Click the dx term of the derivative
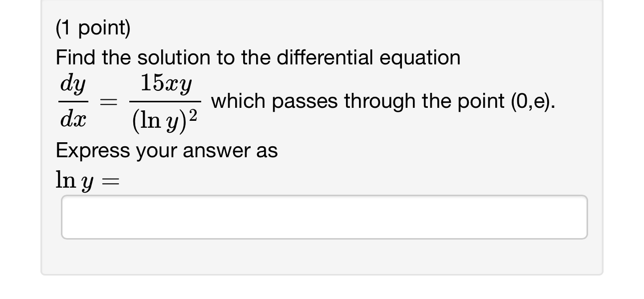 72,117
